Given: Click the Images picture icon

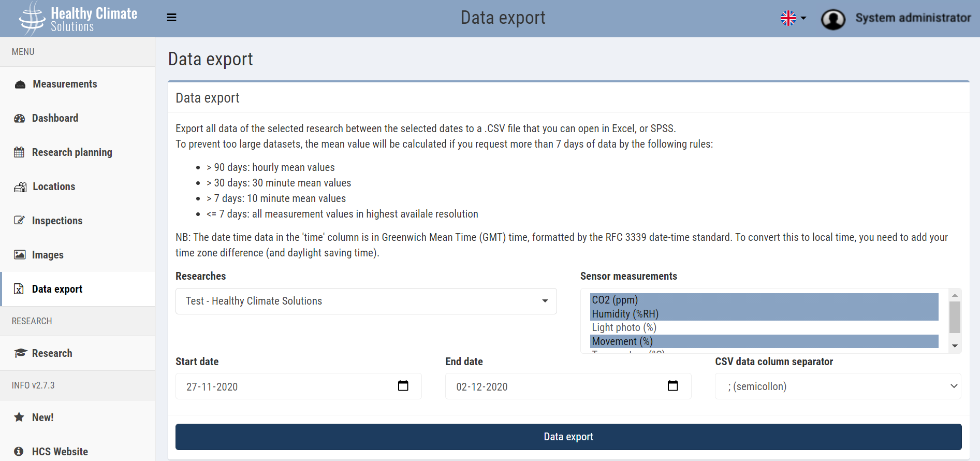Looking at the screenshot, I should tap(20, 255).
